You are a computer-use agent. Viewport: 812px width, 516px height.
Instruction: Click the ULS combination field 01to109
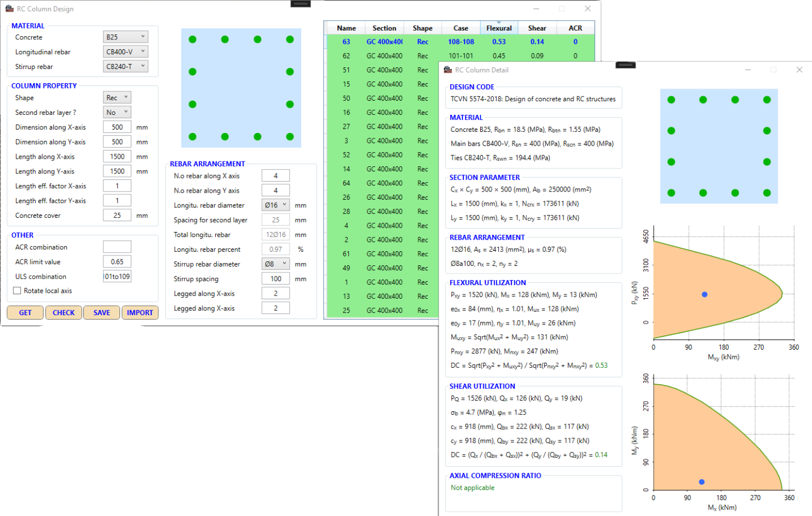(117, 276)
